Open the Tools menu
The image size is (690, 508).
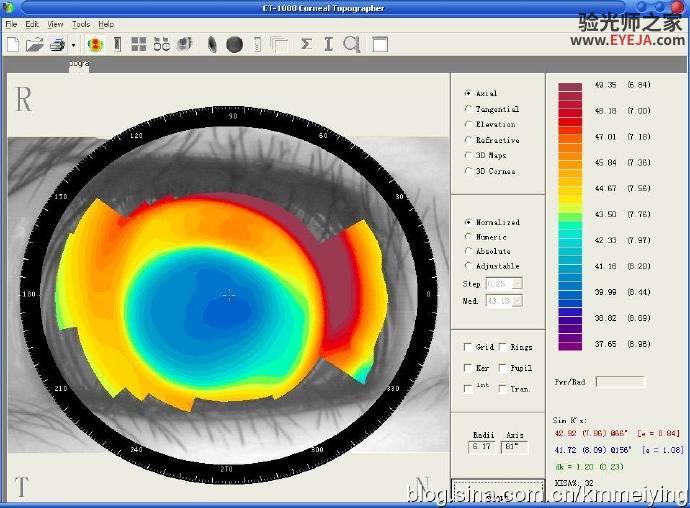(81, 24)
